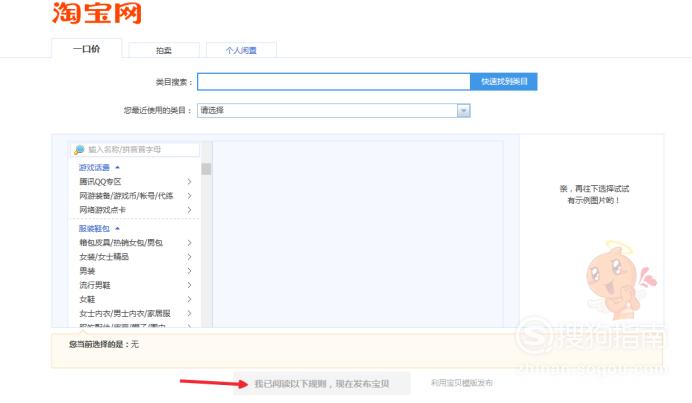Image resolution: width=692 pixels, height=403 pixels.
Task: Click the magnifier icon in the category filter
Action: 79,150
